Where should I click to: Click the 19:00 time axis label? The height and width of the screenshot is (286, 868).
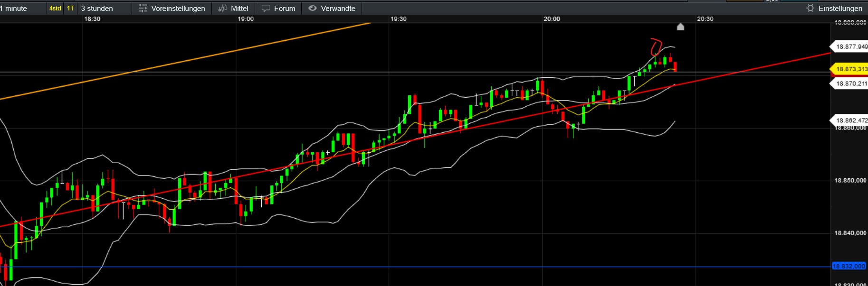click(246, 19)
